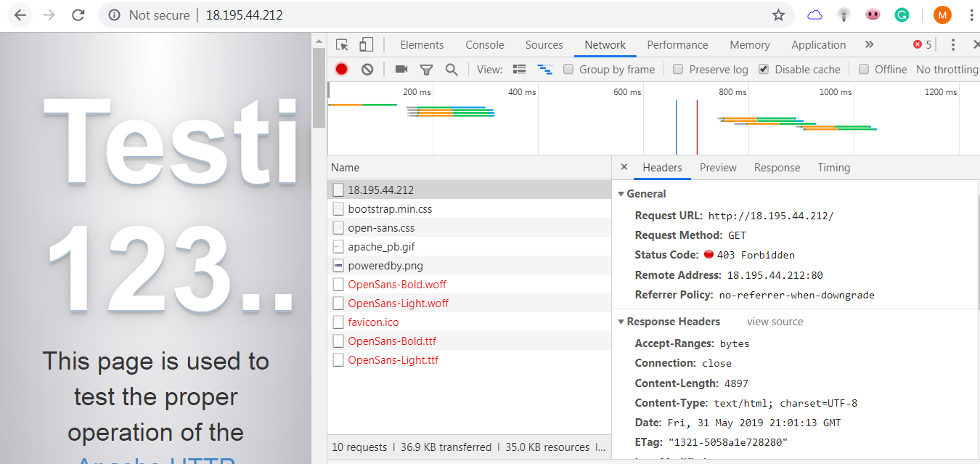This screenshot has width=980, height=464.
Task: Click the page vertical scrollbar thumb
Action: [x=319, y=87]
